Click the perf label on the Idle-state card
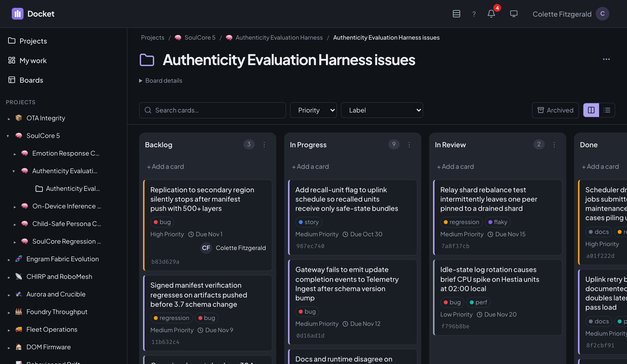This screenshot has width=627, height=364. pyautogui.click(x=479, y=302)
